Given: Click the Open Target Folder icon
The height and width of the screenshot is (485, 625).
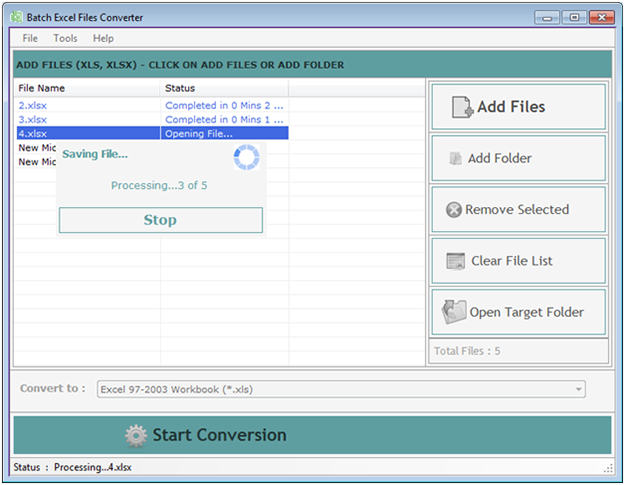Looking at the screenshot, I should (454, 312).
